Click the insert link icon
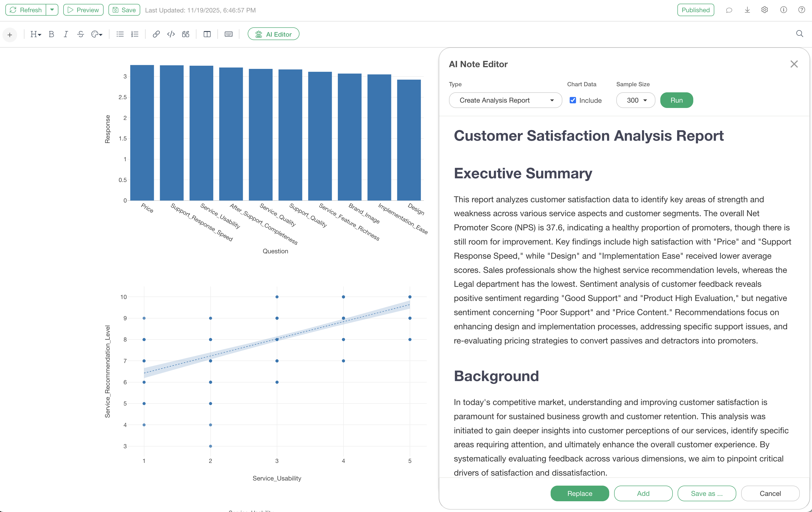 [156, 34]
